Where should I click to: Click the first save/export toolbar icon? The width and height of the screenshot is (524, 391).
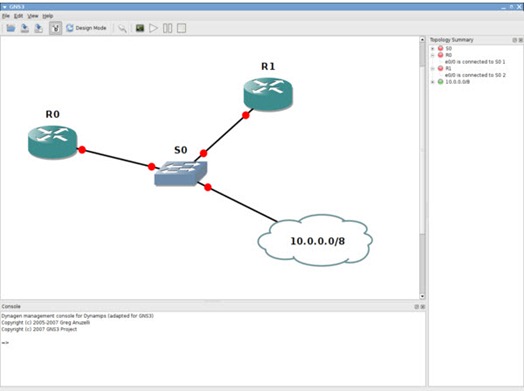(x=25, y=28)
